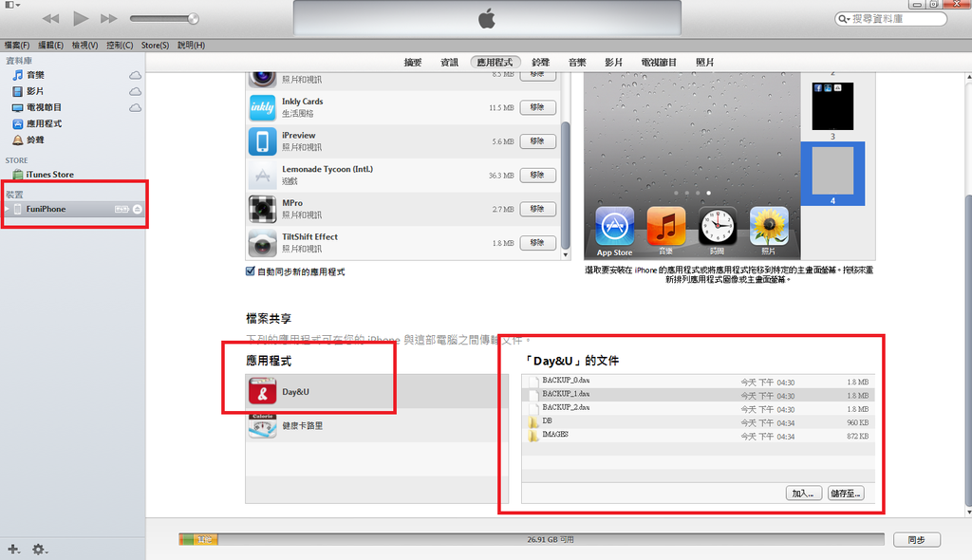Switch to the 摘要 tab
The width and height of the screenshot is (972, 560).
click(x=413, y=62)
